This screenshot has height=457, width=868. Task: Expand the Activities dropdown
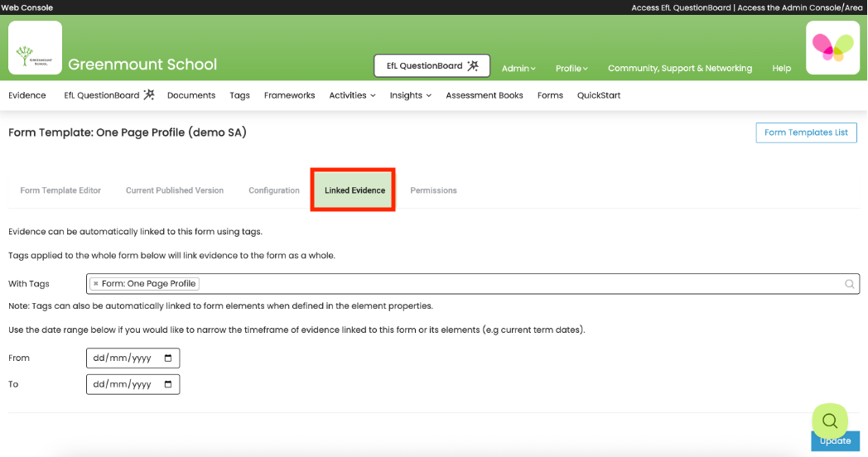tap(352, 95)
